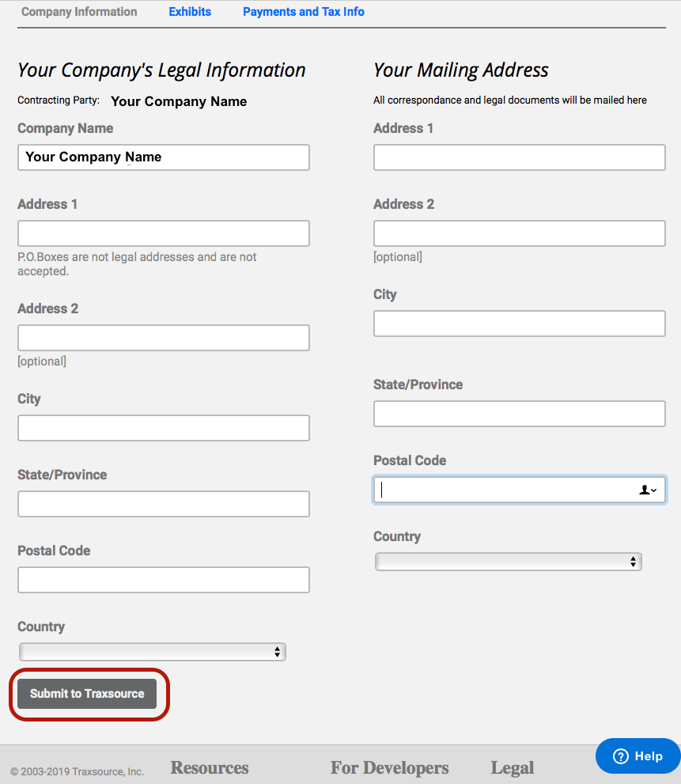Open the mailing address Country dropdown
This screenshot has width=681, height=784.
tap(508, 562)
